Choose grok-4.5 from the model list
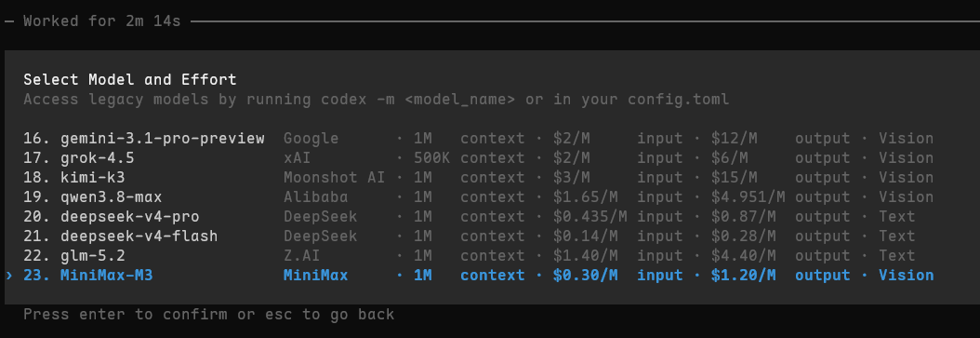Viewport: 980px width, 338px height. pyautogui.click(x=478, y=157)
